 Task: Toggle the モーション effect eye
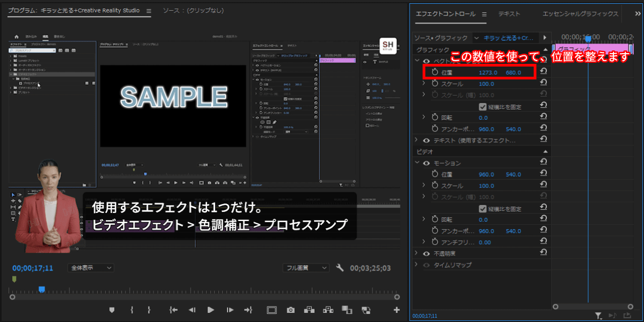pos(427,163)
